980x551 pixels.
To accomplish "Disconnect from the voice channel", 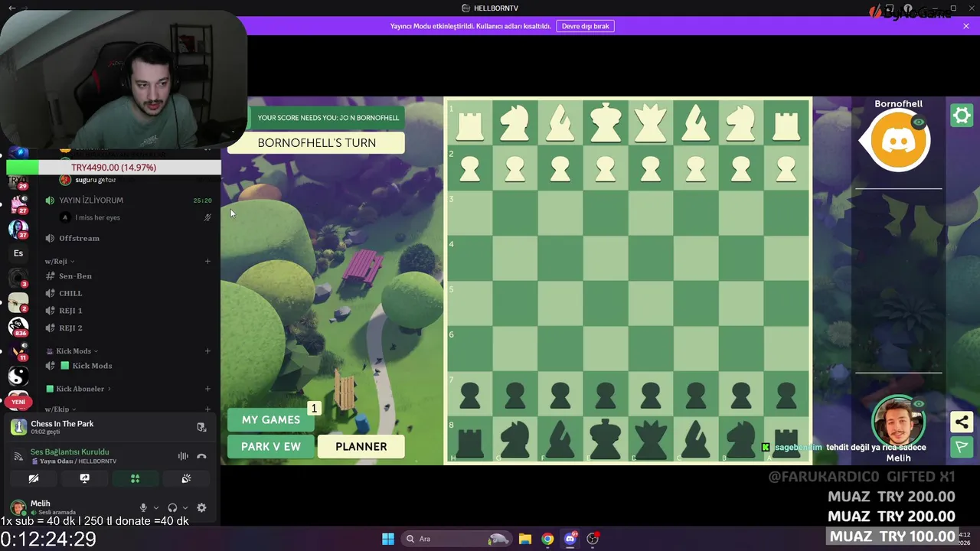I will (201, 456).
